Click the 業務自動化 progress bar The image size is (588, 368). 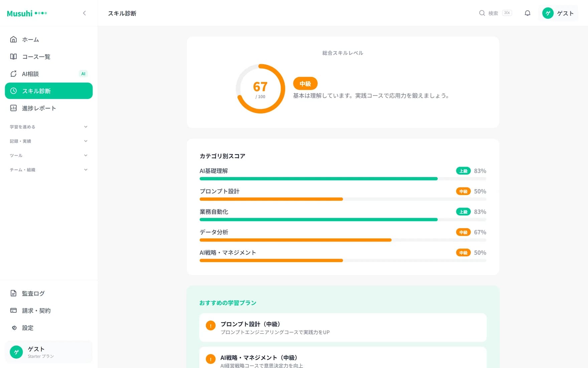pyautogui.click(x=343, y=219)
